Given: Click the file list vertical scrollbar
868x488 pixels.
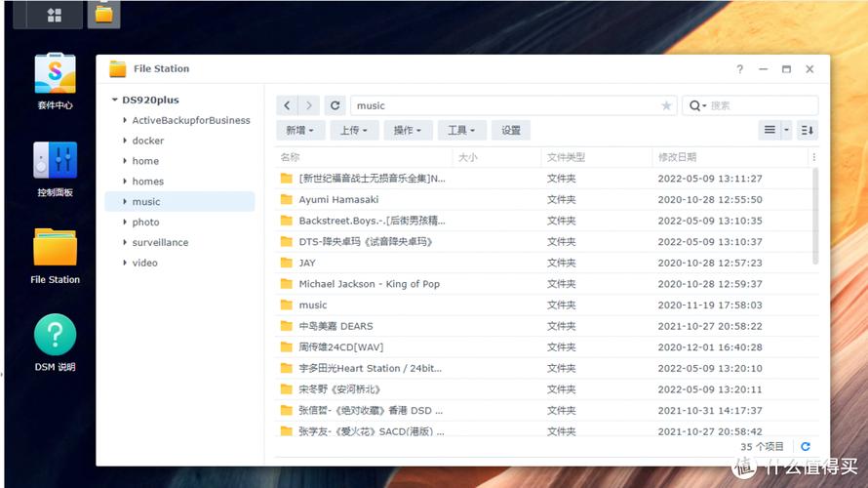Looking at the screenshot, I should tap(815, 217).
